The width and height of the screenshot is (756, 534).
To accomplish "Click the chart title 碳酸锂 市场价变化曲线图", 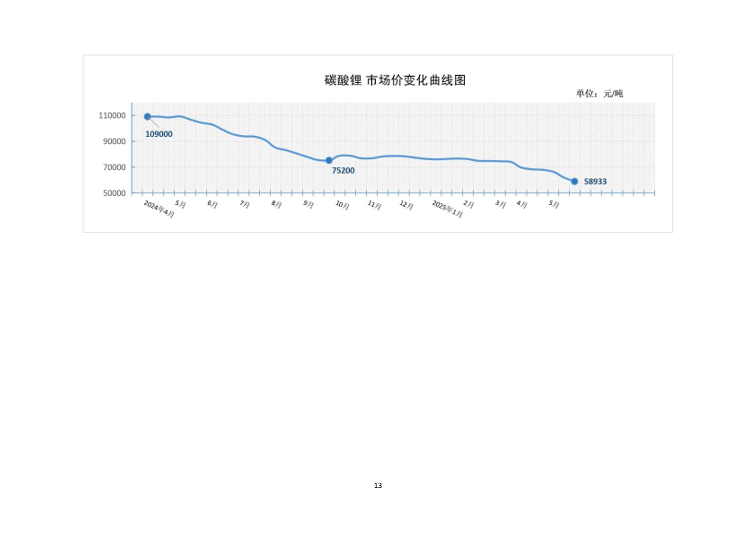I will (395, 81).
